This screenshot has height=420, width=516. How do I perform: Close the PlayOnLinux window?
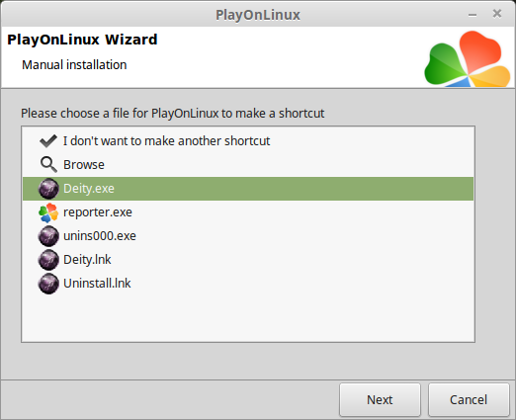tap(497, 14)
